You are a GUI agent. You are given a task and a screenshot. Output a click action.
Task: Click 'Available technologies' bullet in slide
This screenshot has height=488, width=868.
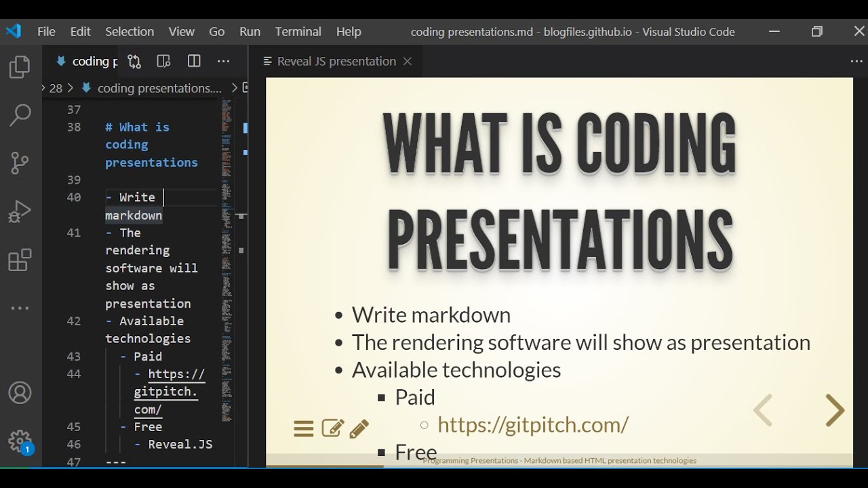coord(456,369)
